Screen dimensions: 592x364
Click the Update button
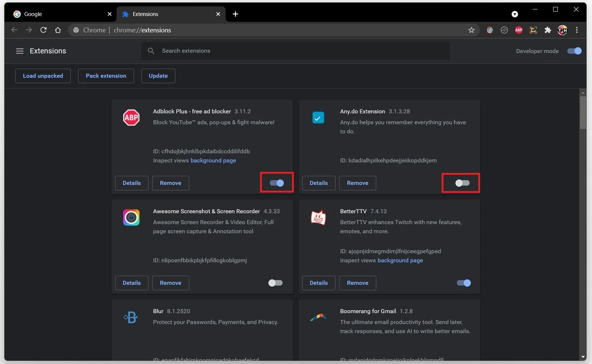point(158,76)
